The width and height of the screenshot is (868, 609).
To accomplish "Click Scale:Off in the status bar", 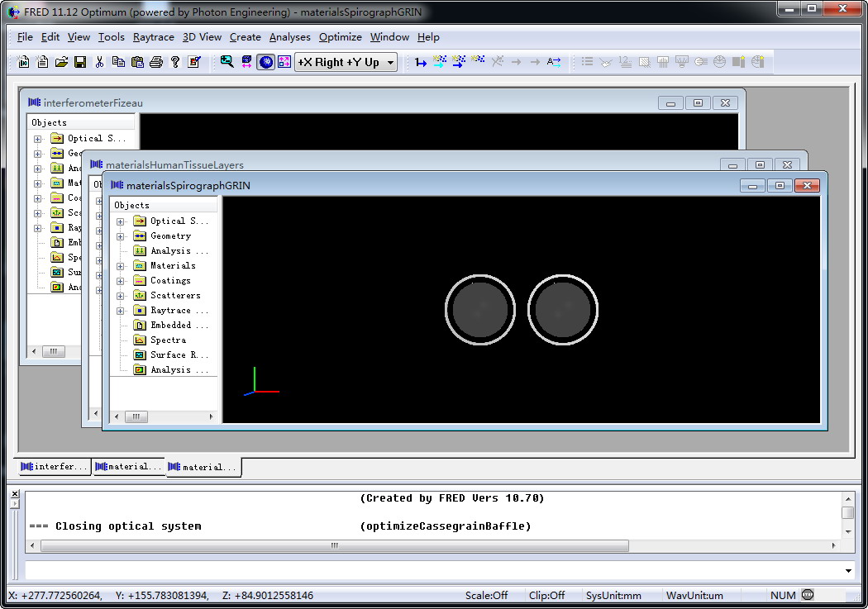I will [x=486, y=595].
